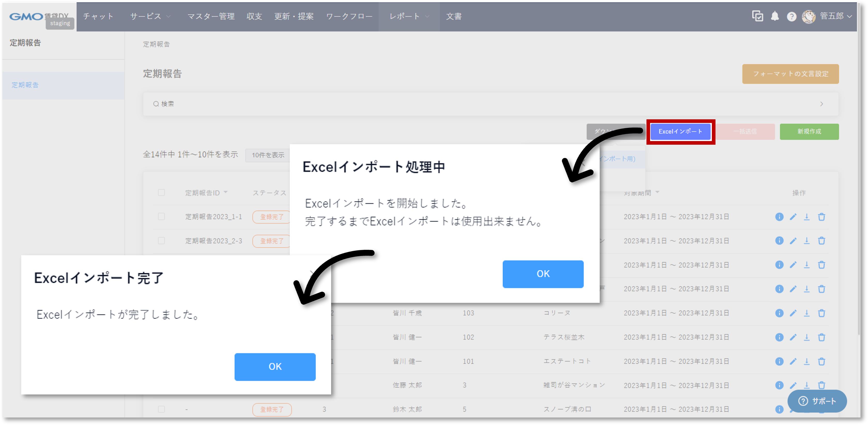Open the ワークフロー section
This screenshot has width=868, height=425.
[x=349, y=16]
